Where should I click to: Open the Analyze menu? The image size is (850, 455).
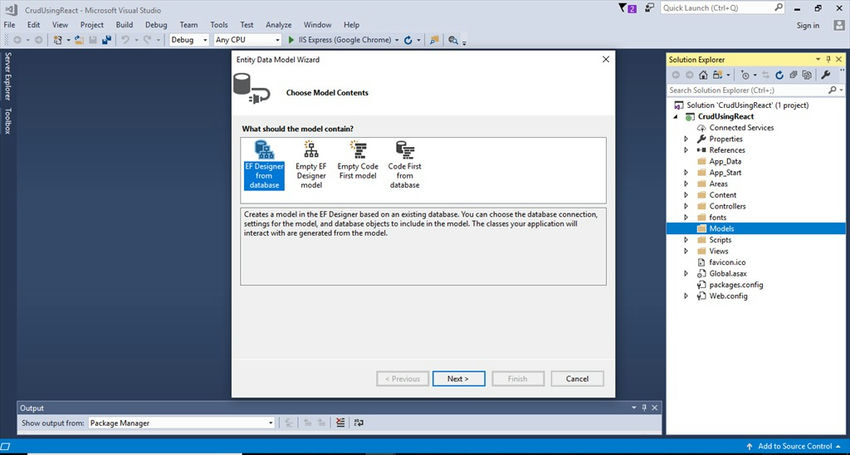point(279,25)
